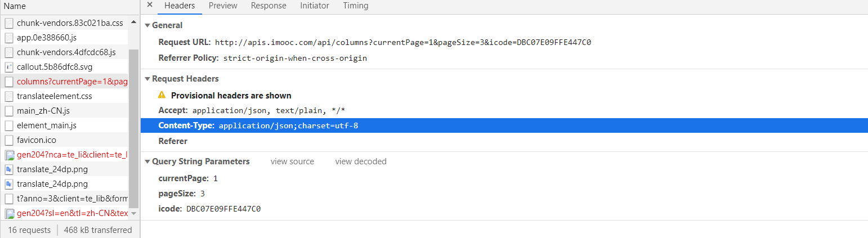Collapse the Request Headers section
868x238 pixels.
[x=147, y=79]
